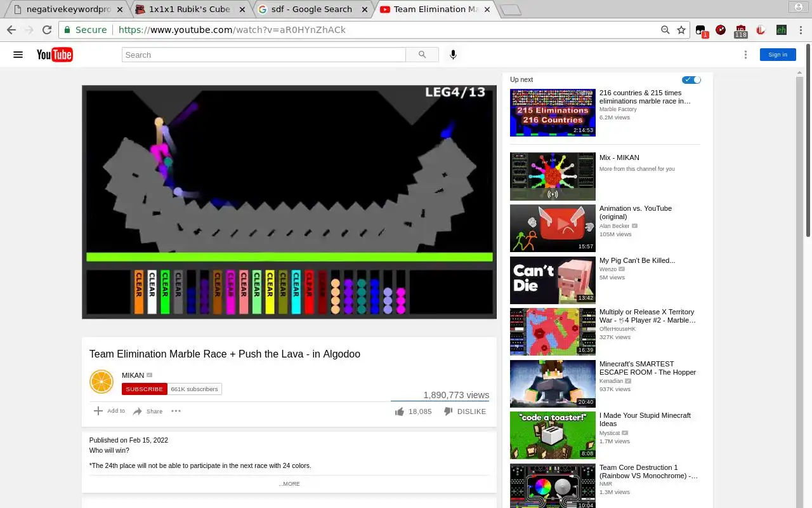812x508 pixels.
Task: Close the sdf - Google Search tab
Action: [365, 10]
